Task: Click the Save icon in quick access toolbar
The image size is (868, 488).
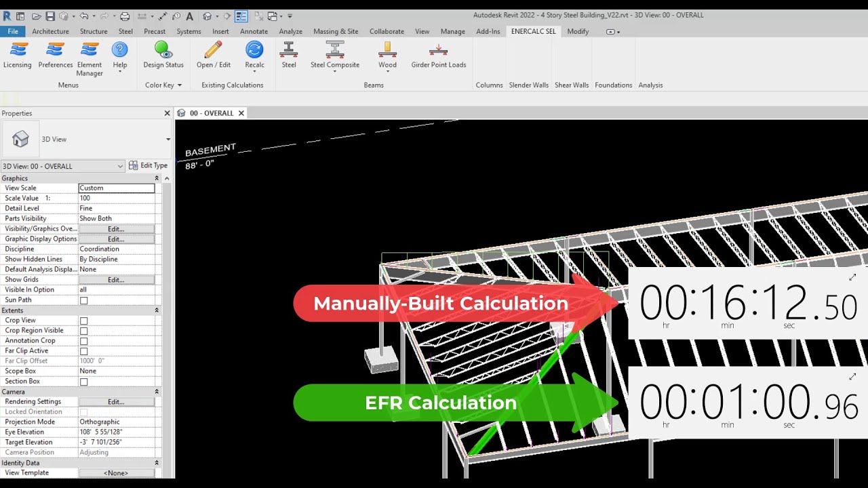Action: coord(50,16)
